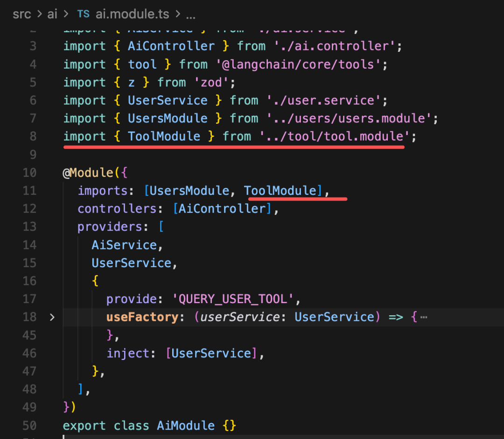Select ai.module.ts in the breadcrumb
Screen dimensions: 504x439
point(132,14)
